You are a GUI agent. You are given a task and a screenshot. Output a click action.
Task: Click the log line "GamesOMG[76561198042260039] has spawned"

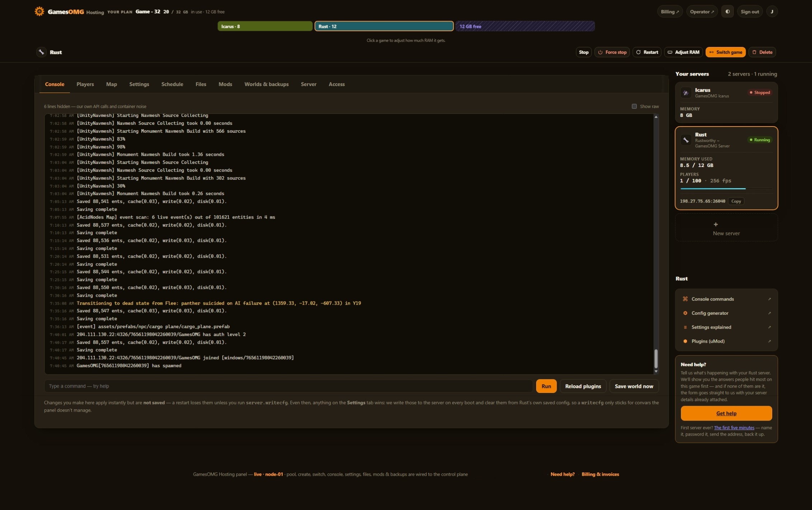(x=129, y=366)
